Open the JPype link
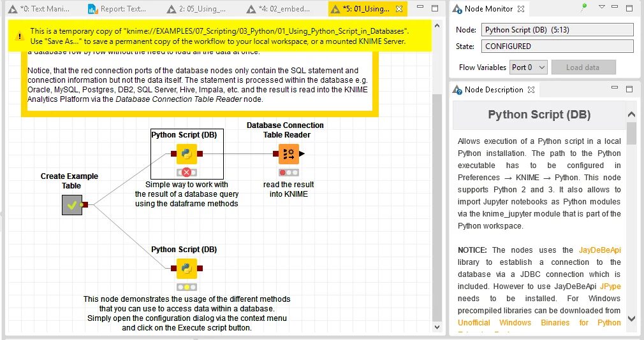The height and width of the screenshot is (340, 644). (x=610, y=287)
